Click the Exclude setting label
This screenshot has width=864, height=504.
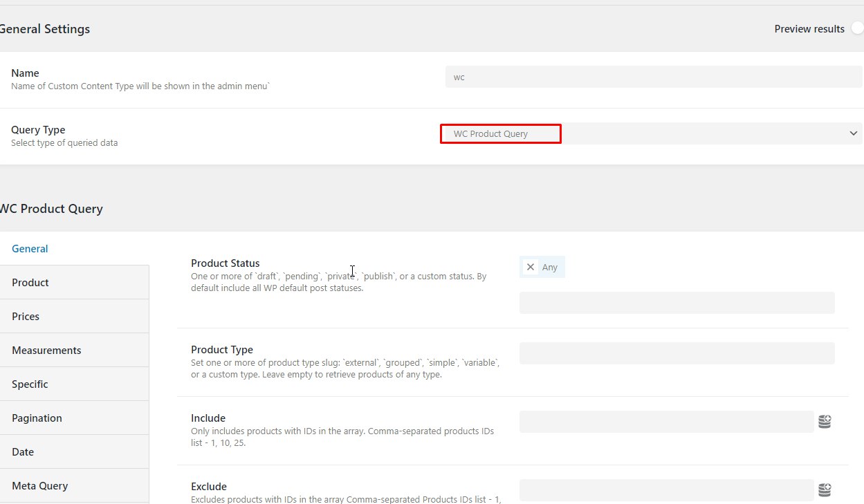[209, 487]
